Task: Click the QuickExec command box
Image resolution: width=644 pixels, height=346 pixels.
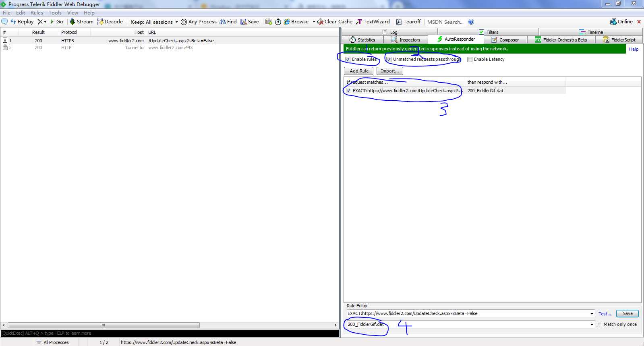Action: [170, 333]
